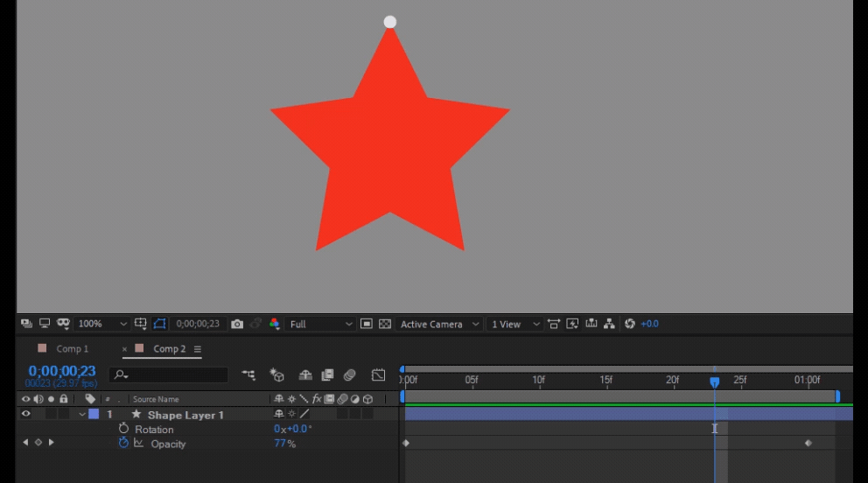Open grid and guide options icon

140,324
